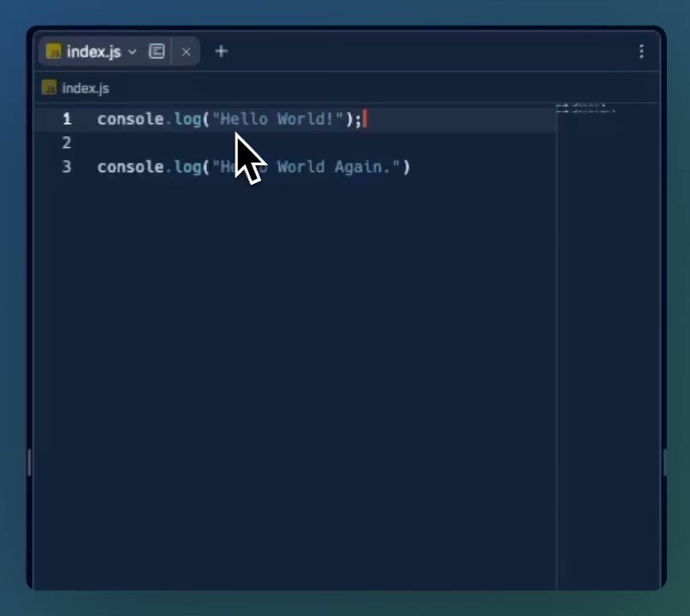690x616 pixels.
Task: Click the code minimap preview
Action: click(x=586, y=109)
